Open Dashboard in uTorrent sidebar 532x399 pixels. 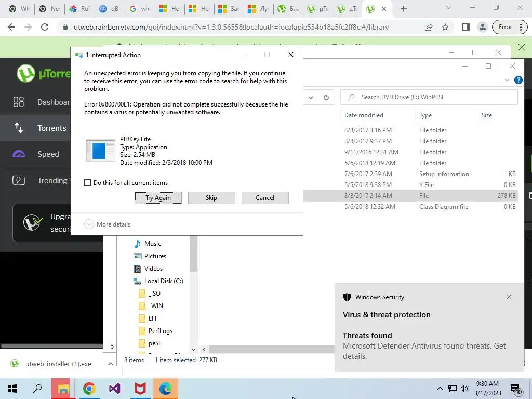tap(35, 102)
